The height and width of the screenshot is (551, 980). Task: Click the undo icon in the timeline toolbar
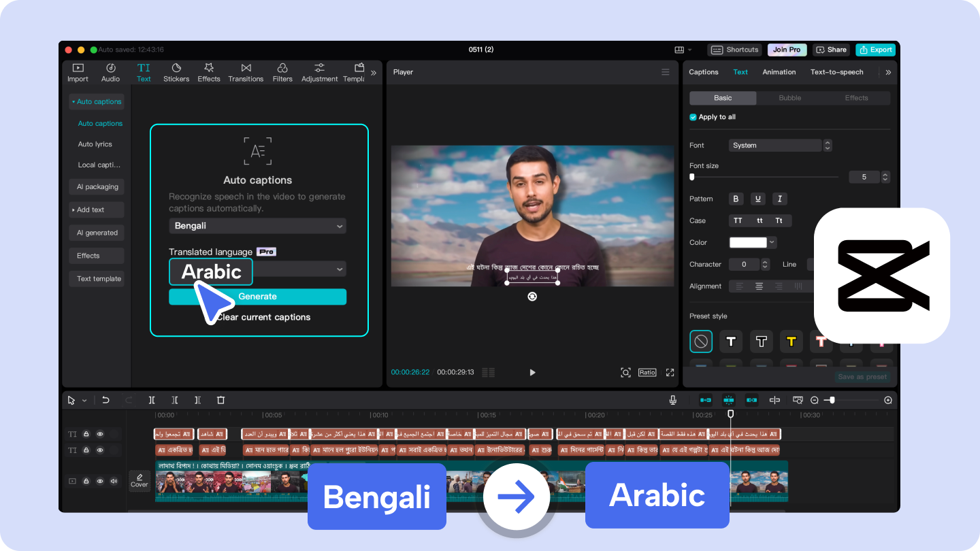click(105, 400)
